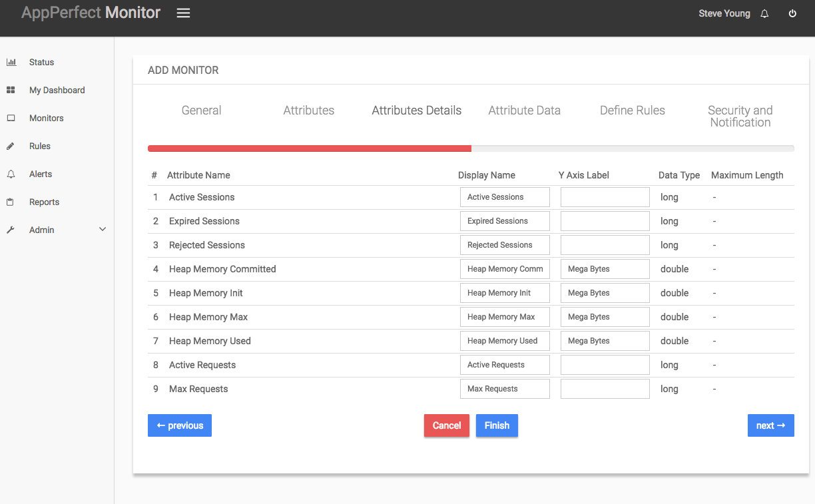The image size is (815, 504).
Task: Open the Security and Notification step tab
Action: click(740, 117)
